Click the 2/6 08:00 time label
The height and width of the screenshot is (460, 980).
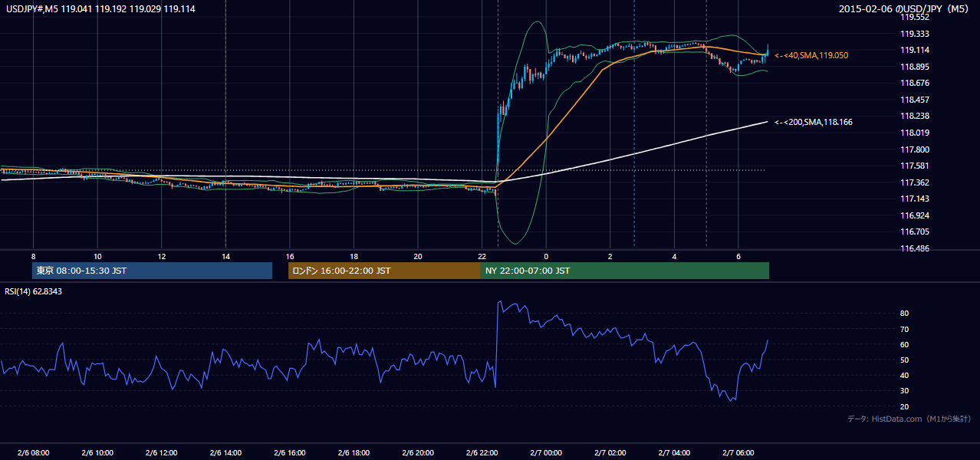33,452
